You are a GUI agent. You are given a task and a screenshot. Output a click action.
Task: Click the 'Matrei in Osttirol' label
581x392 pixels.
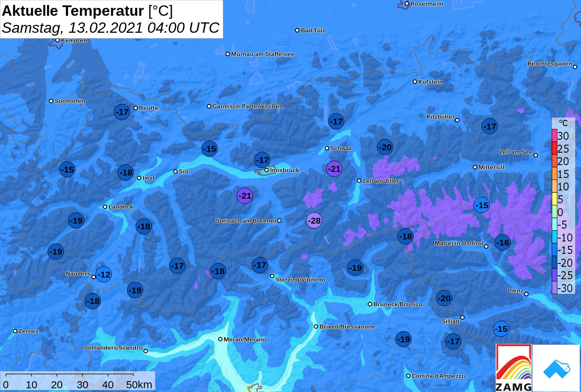pos(459,243)
